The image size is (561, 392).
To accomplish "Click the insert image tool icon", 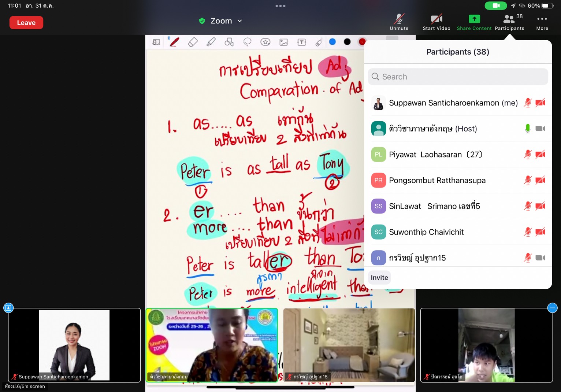I will click(x=283, y=42).
